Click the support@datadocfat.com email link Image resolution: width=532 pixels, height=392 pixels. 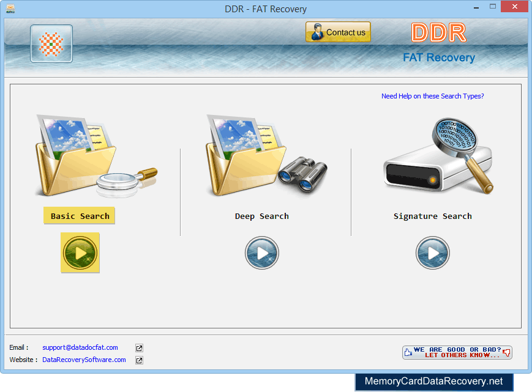80,347
